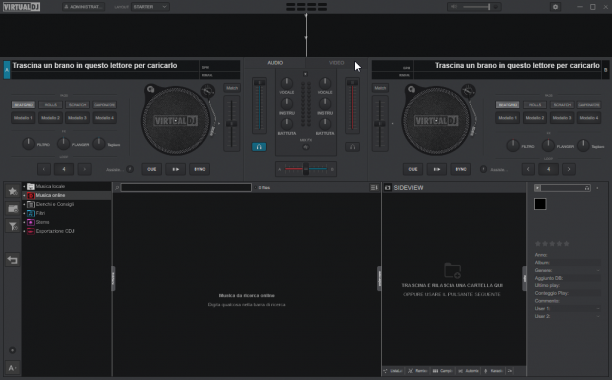Switch to the VIDEO mixer tab

tap(336, 63)
